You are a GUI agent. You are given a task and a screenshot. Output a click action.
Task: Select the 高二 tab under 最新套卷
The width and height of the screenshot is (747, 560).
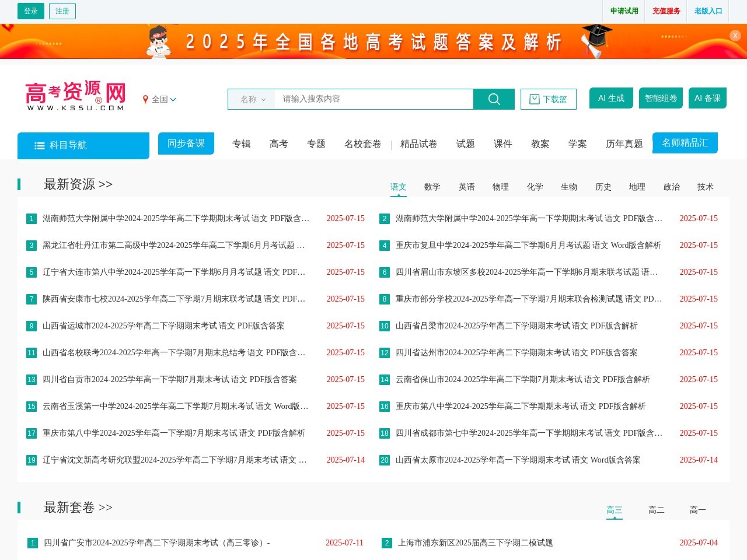656,509
